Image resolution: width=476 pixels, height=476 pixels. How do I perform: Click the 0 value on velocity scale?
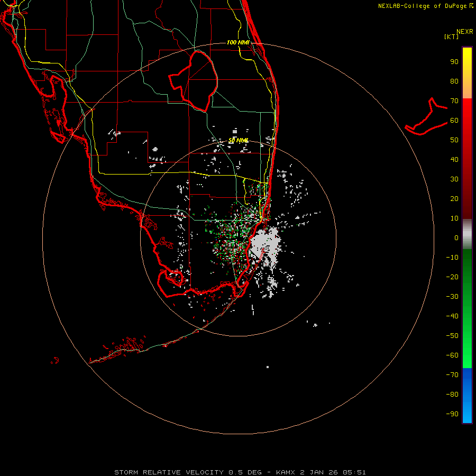pos(456,238)
